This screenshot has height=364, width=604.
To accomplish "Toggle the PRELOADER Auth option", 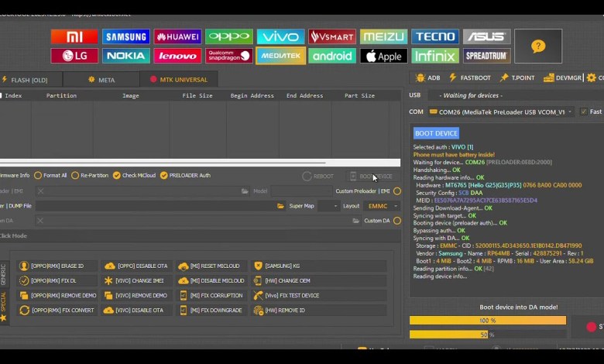I will click(163, 176).
